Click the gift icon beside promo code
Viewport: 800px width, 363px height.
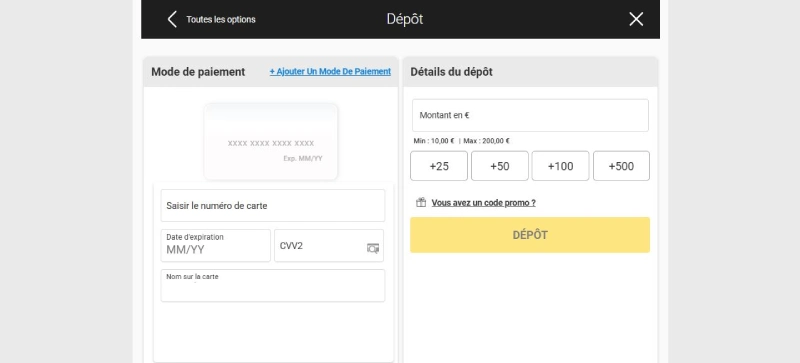pyautogui.click(x=421, y=203)
